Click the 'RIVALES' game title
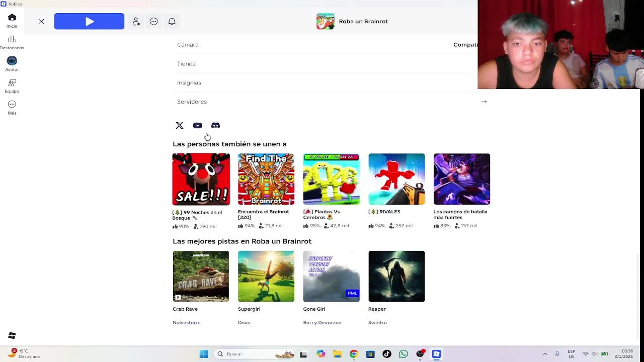The image size is (644, 362). click(x=384, y=212)
